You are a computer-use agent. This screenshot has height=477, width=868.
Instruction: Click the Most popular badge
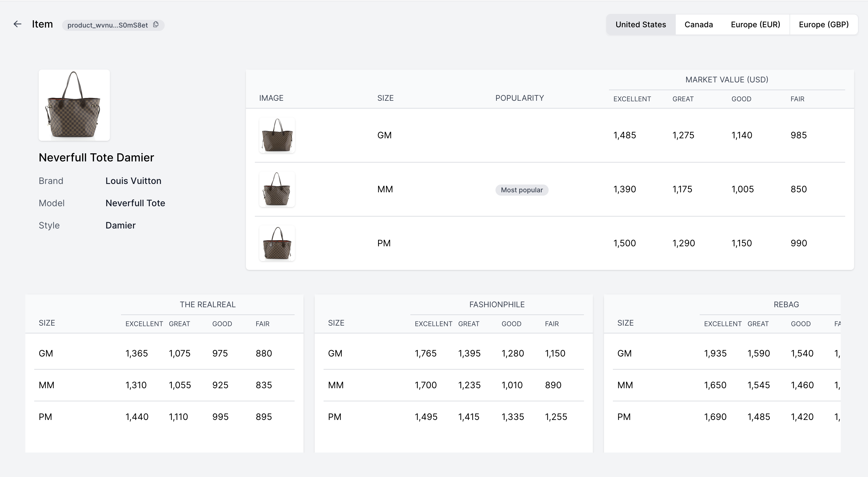click(522, 190)
